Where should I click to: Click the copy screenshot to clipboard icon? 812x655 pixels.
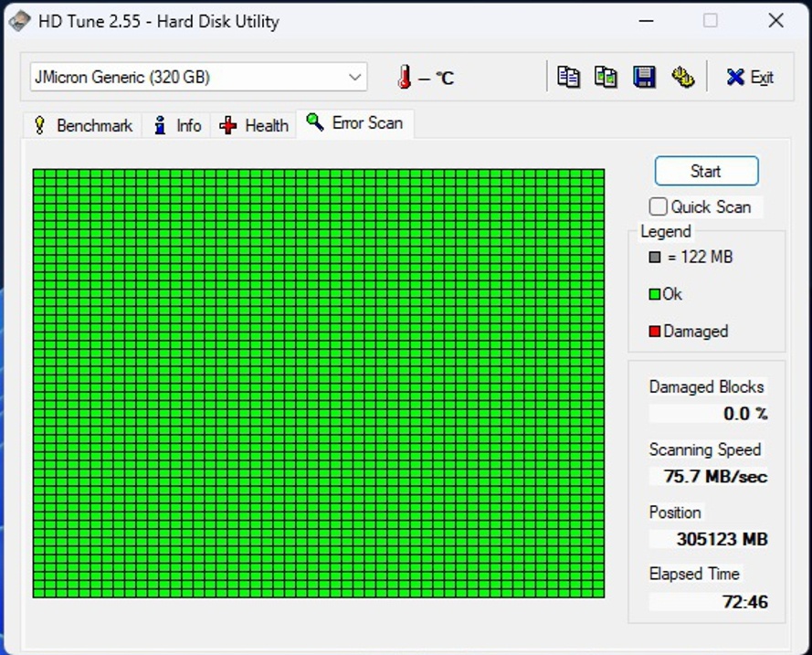coord(606,77)
